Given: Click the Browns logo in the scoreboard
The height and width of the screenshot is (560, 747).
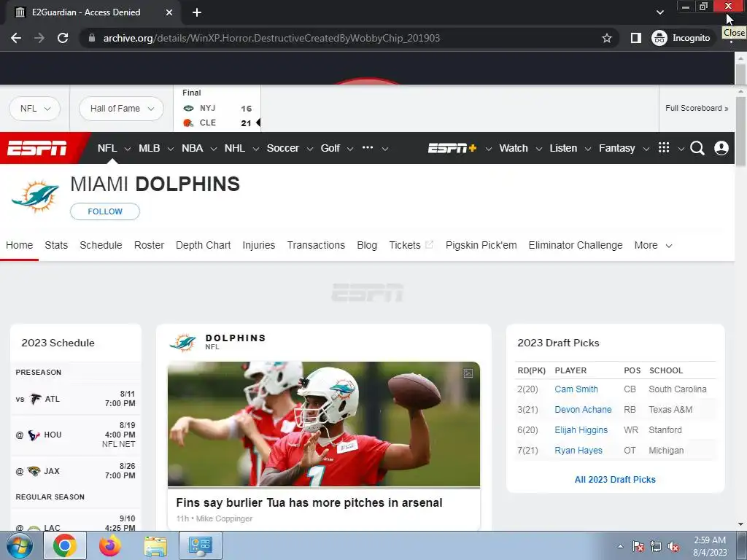Looking at the screenshot, I should coord(189,122).
